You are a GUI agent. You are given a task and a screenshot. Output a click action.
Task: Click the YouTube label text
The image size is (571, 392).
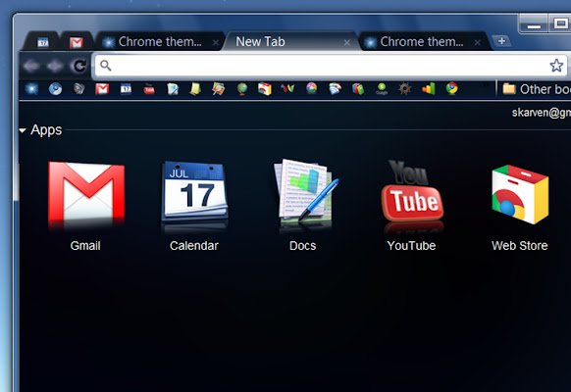click(x=411, y=246)
